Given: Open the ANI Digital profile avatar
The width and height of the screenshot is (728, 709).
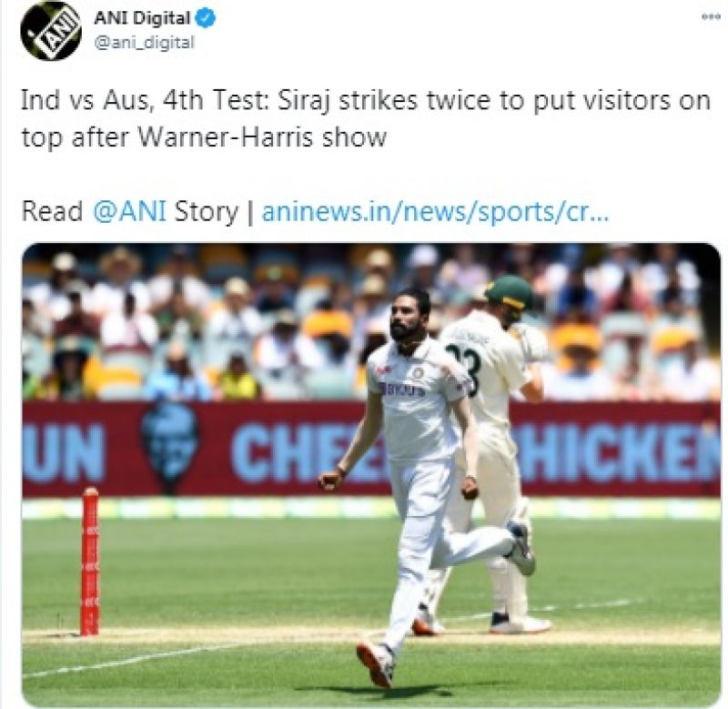Looking at the screenshot, I should [x=51, y=31].
